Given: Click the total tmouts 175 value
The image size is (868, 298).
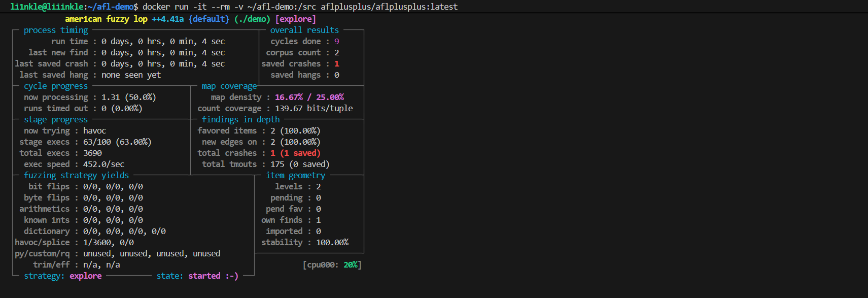Looking at the screenshot, I should (x=277, y=164).
